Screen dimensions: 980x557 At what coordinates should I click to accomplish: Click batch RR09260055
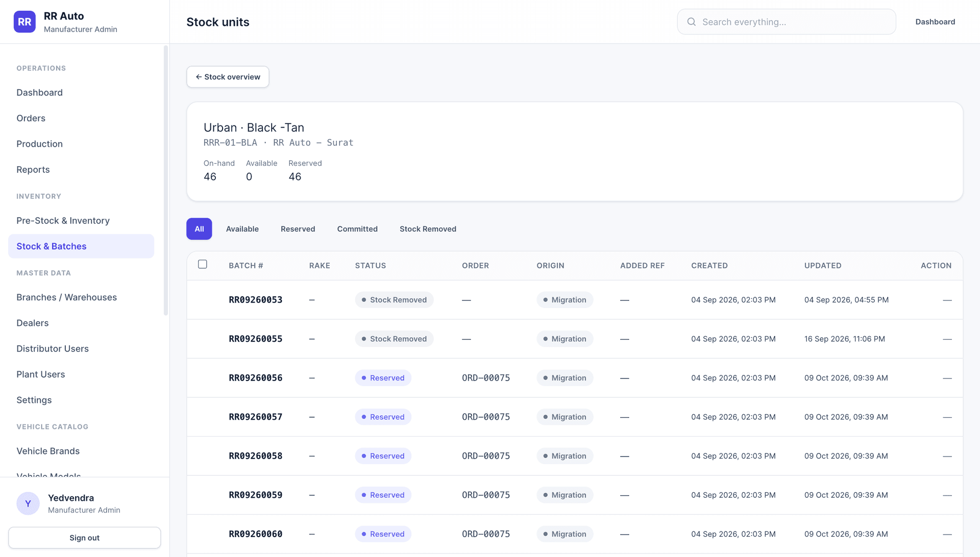[x=255, y=339]
